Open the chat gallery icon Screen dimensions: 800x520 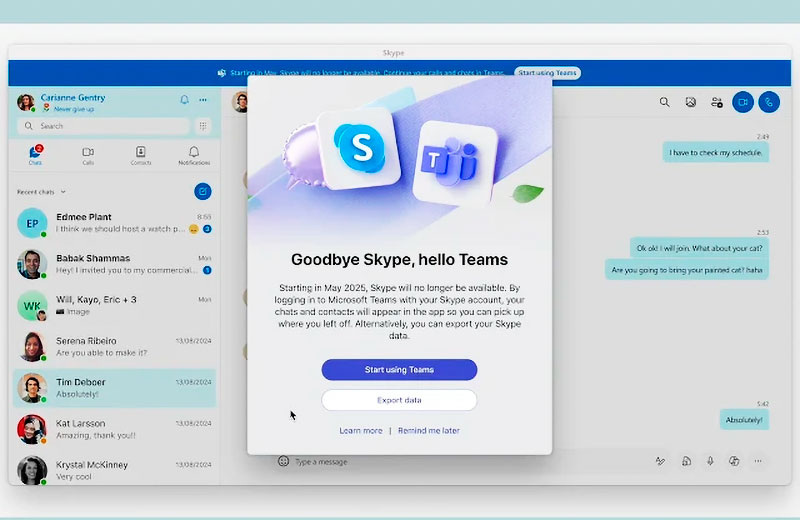[690, 102]
